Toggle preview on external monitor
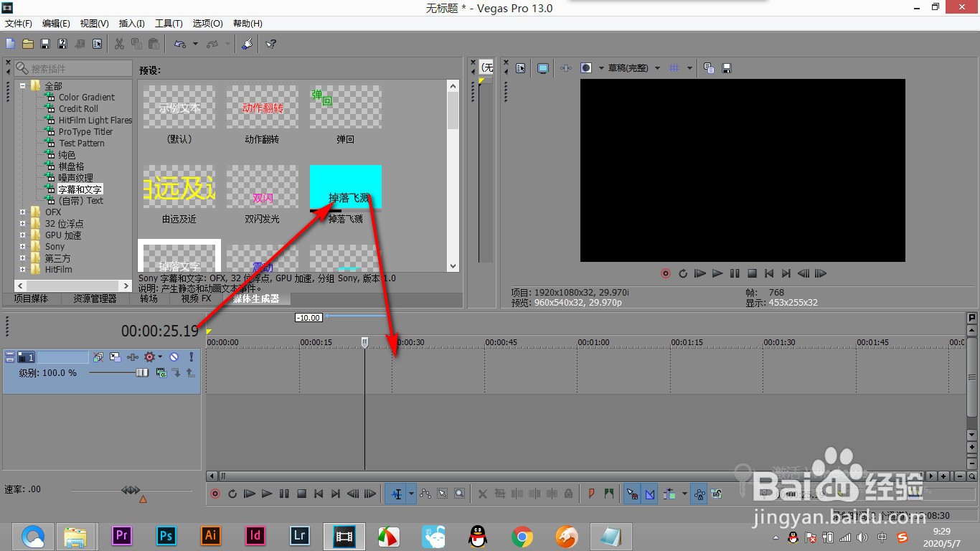980x551 pixels. [543, 68]
